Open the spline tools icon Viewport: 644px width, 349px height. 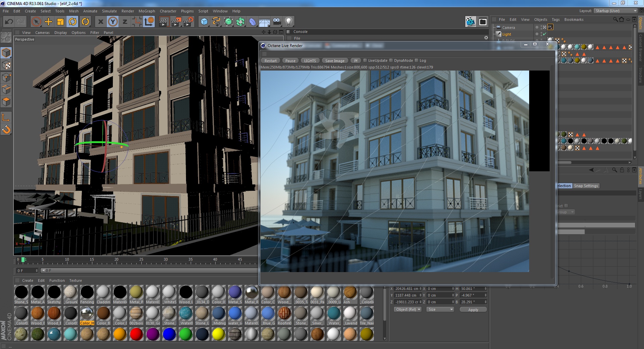click(216, 22)
